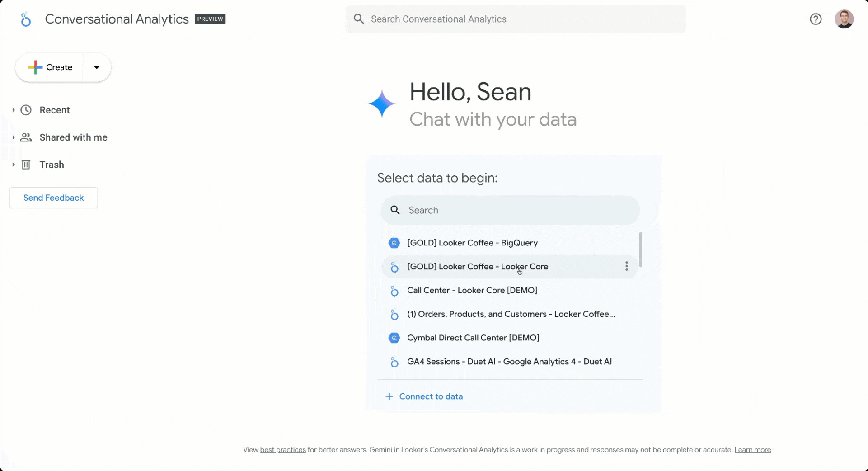Click the Looker Core icon beside Call Center DEMO
Screen dimensions: 868x471
(394, 291)
